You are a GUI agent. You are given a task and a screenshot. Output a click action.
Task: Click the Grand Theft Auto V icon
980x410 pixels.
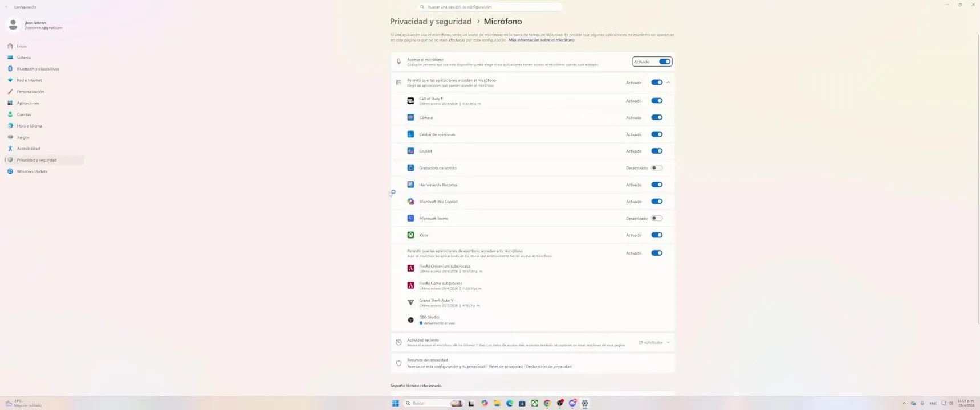pyautogui.click(x=410, y=302)
